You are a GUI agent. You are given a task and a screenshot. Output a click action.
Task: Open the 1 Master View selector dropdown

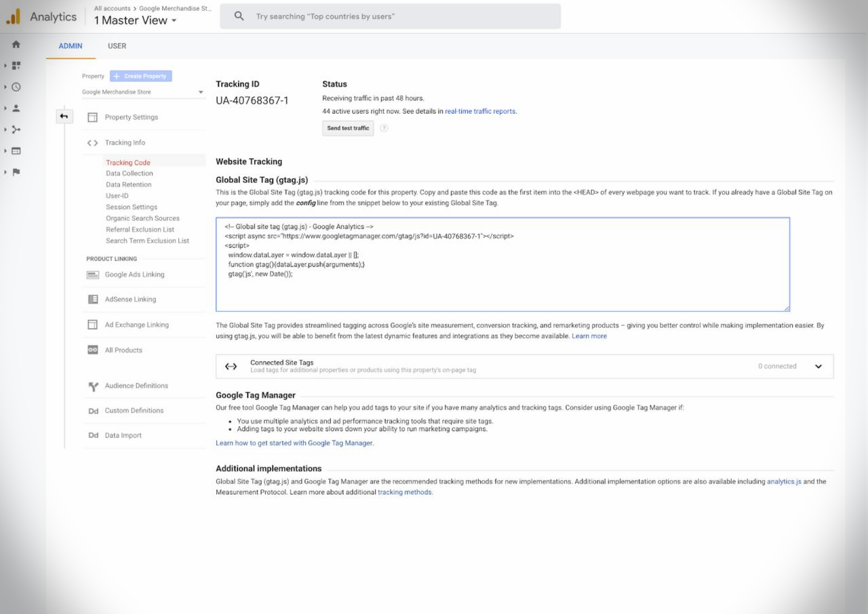(x=136, y=20)
